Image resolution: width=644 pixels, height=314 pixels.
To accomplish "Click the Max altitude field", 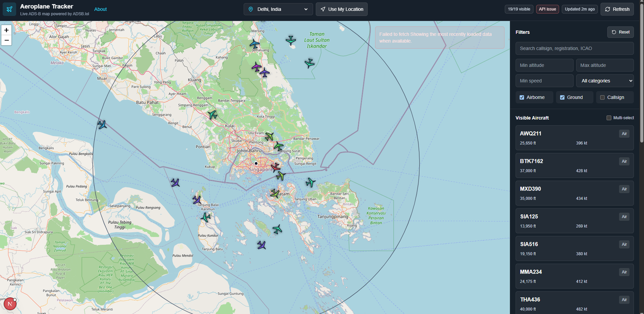I will (x=605, y=65).
